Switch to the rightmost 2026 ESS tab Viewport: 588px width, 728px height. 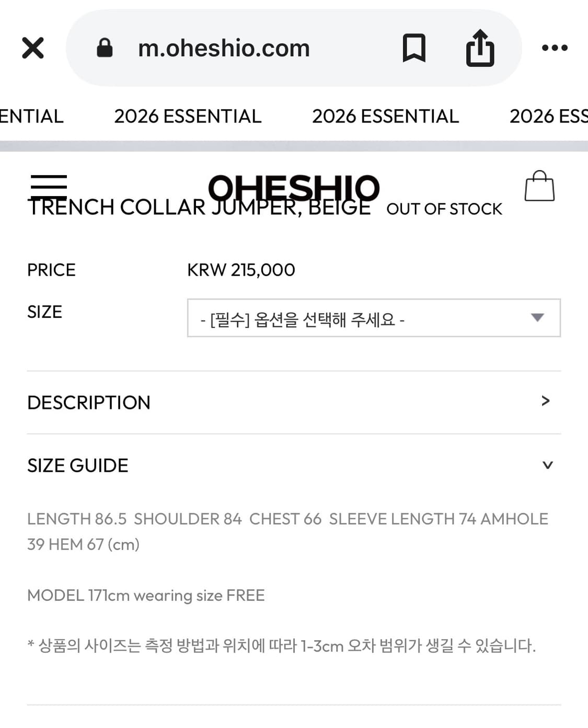tap(548, 116)
